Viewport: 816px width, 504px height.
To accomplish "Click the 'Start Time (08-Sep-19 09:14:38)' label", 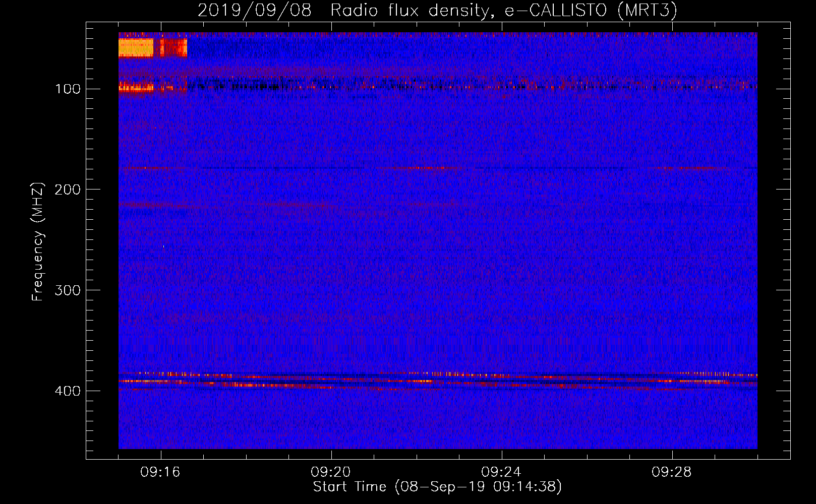I will click(437, 486).
